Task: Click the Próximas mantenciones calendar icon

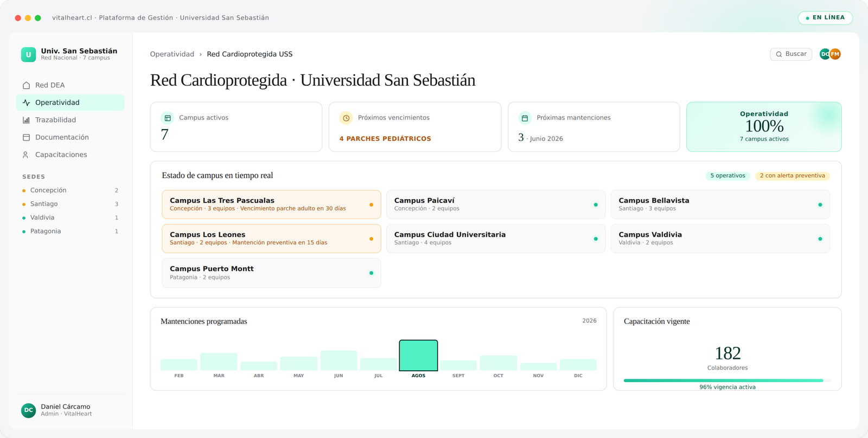Action: [525, 118]
